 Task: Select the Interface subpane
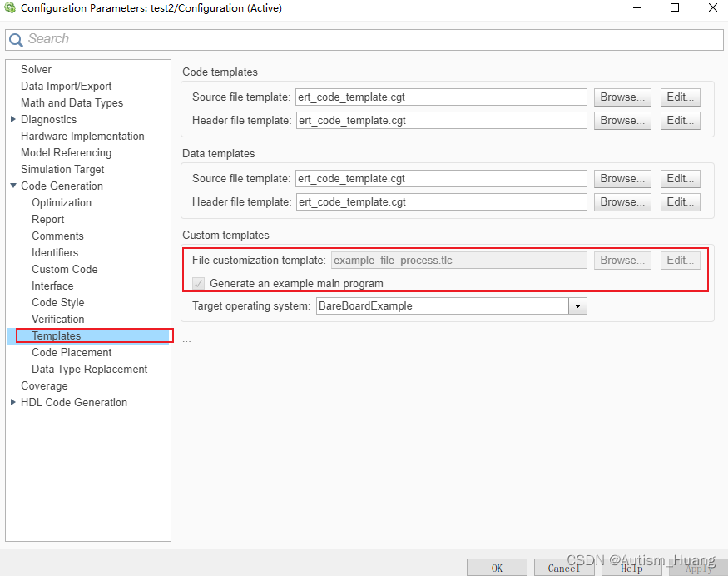[x=52, y=286]
